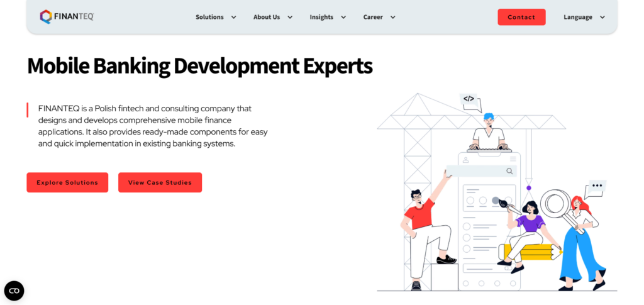Expand the chevron next to Solutions
Image resolution: width=644 pixels, height=305 pixels.
click(234, 17)
